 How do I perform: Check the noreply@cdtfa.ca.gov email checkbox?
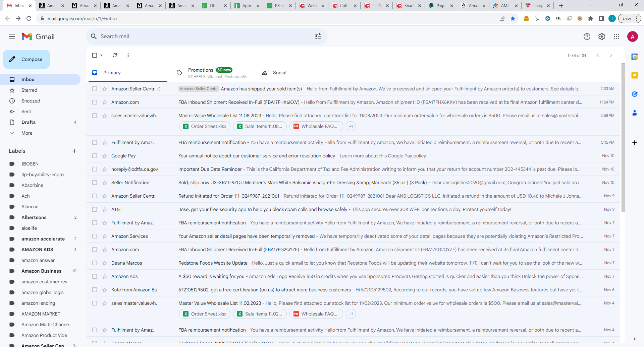95,169
